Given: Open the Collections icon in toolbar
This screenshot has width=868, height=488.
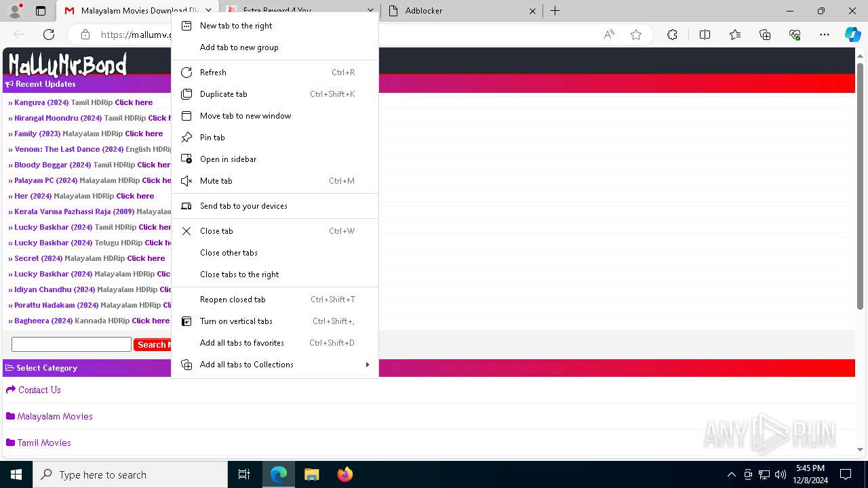Looking at the screenshot, I should [x=765, y=35].
